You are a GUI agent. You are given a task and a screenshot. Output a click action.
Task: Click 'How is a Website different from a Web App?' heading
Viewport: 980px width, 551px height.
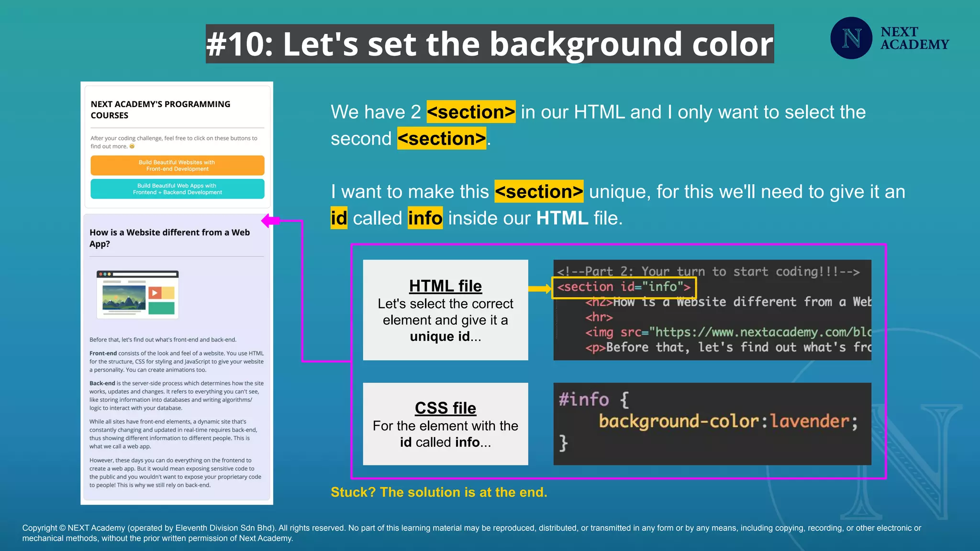pyautogui.click(x=170, y=238)
